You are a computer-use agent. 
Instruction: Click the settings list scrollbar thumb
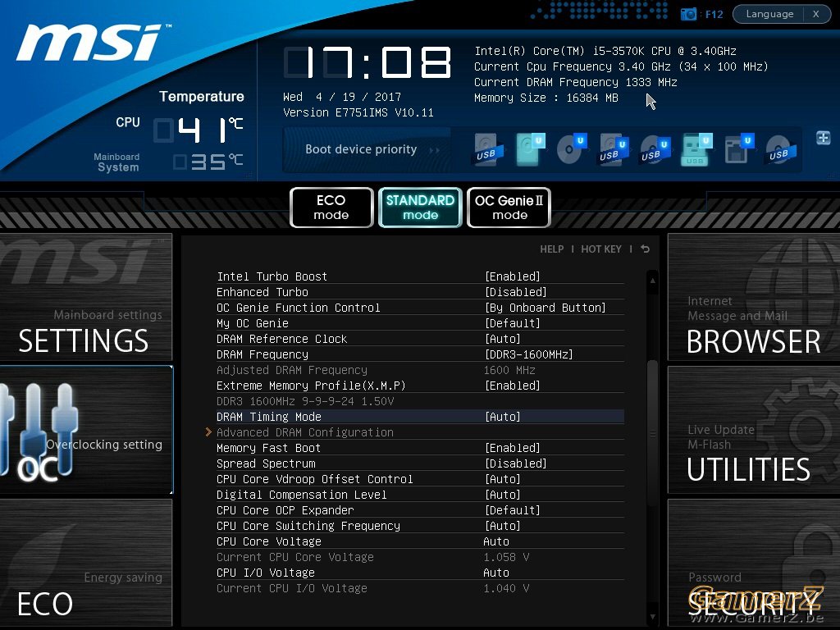click(652, 434)
